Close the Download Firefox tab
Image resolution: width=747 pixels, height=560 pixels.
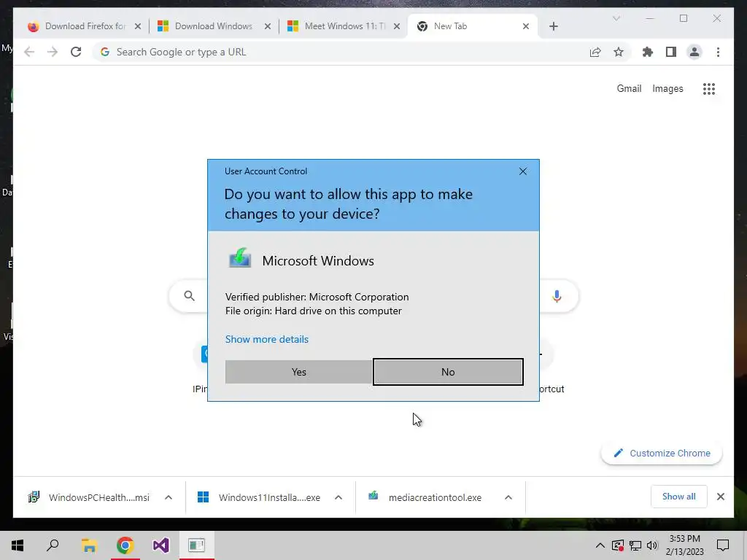(138, 26)
